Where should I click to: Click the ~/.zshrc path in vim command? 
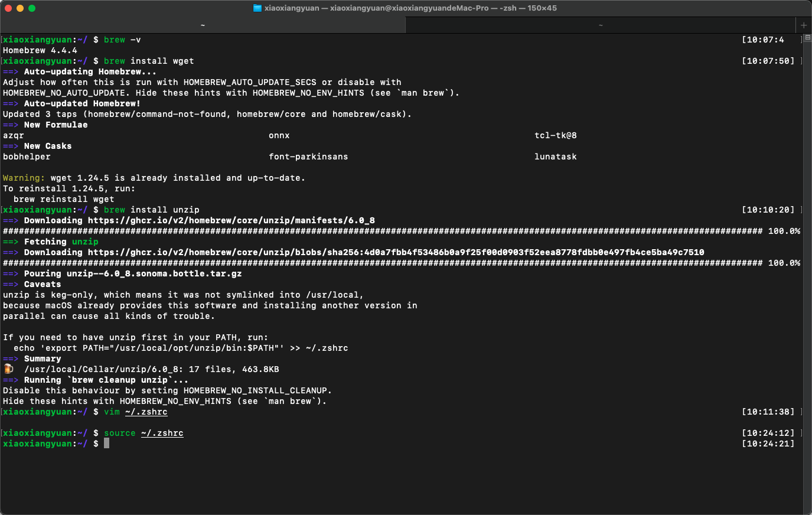click(x=146, y=412)
